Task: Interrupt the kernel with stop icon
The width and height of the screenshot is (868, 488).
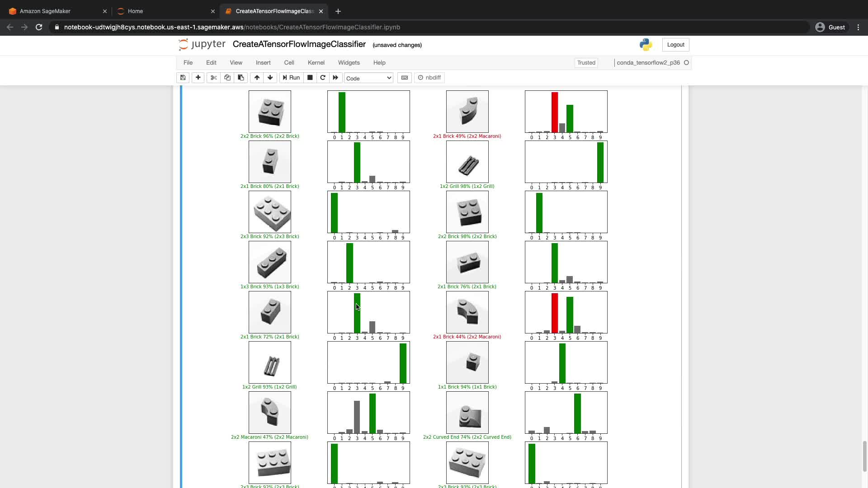Action: (310, 78)
